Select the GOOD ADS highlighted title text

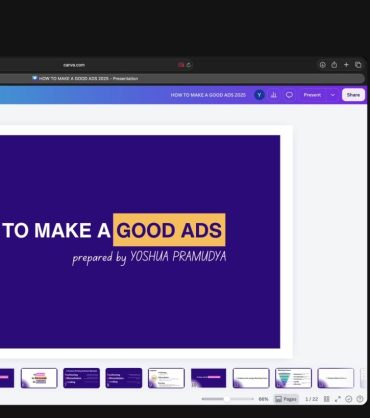[169, 230]
